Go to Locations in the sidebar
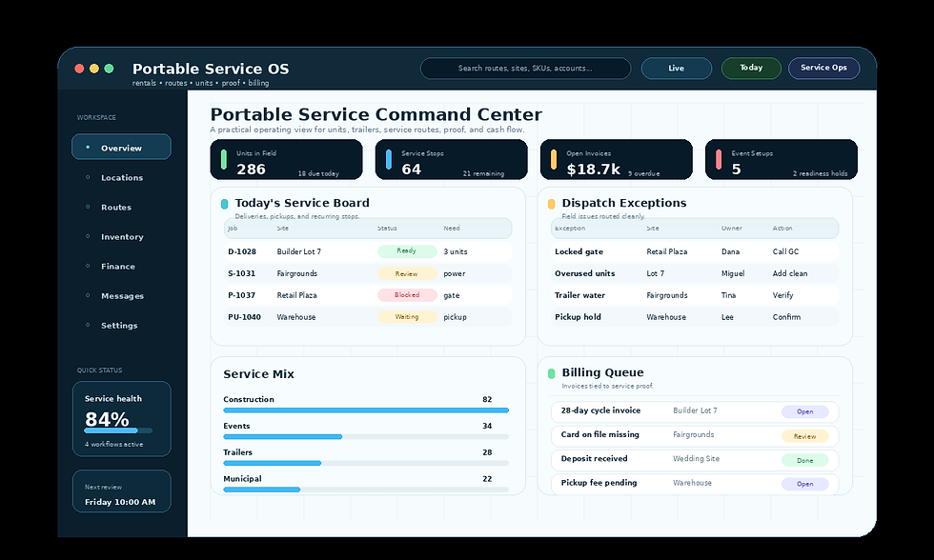The height and width of the screenshot is (560, 934). point(121,177)
